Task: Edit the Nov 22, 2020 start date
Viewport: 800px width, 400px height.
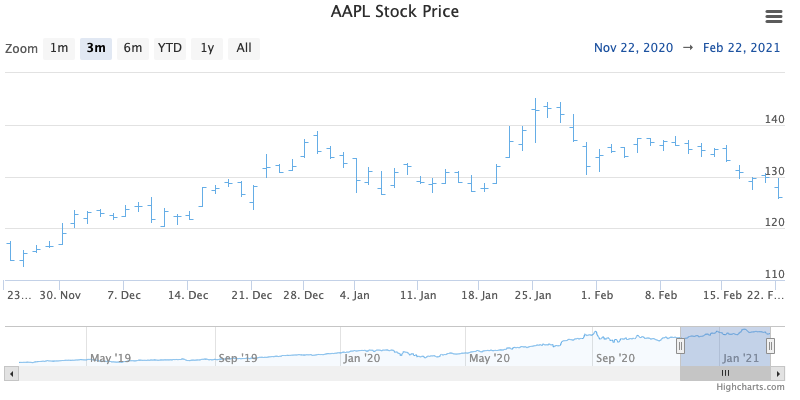Action: click(x=632, y=48)
